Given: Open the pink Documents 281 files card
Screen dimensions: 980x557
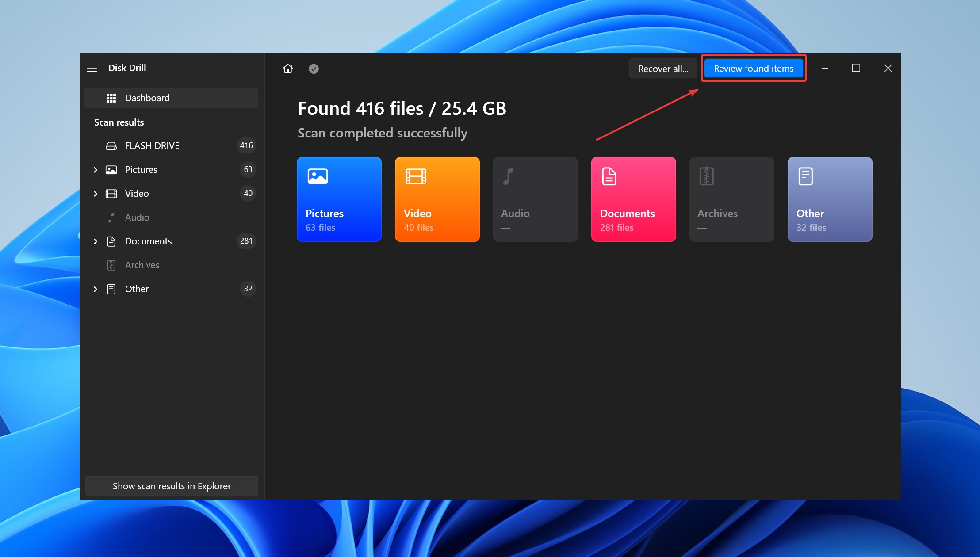Looking at the screenshot, I should tap(634, 199).
